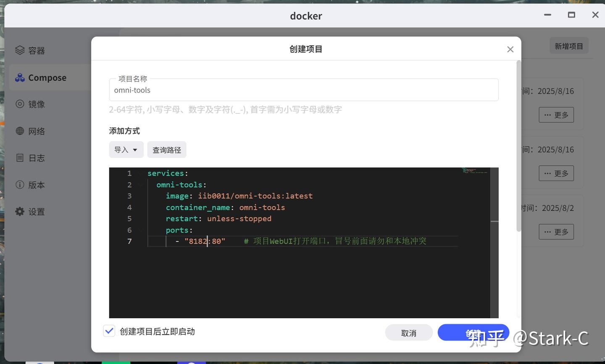Viewport: 605px width, 364px height.
Task: Uncheck 创建项目后立即启动 checkbox
Action: coord(109,331)
